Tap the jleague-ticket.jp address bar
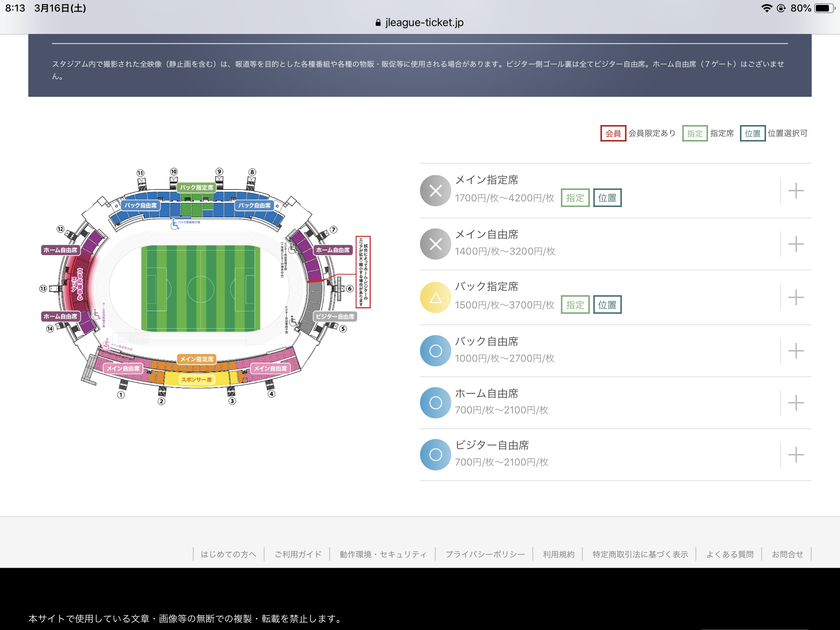This screenshot has width=840, height=630. [420, 23]
